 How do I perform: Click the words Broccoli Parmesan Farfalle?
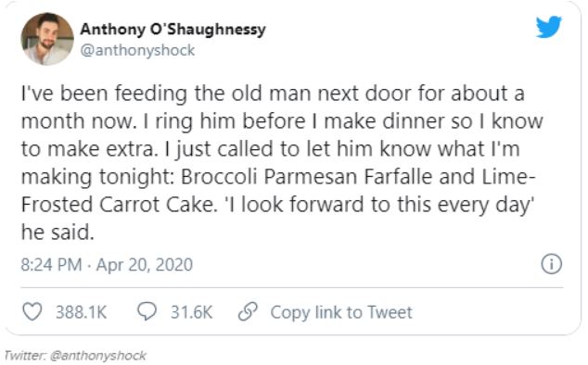(x=307, y=177)
